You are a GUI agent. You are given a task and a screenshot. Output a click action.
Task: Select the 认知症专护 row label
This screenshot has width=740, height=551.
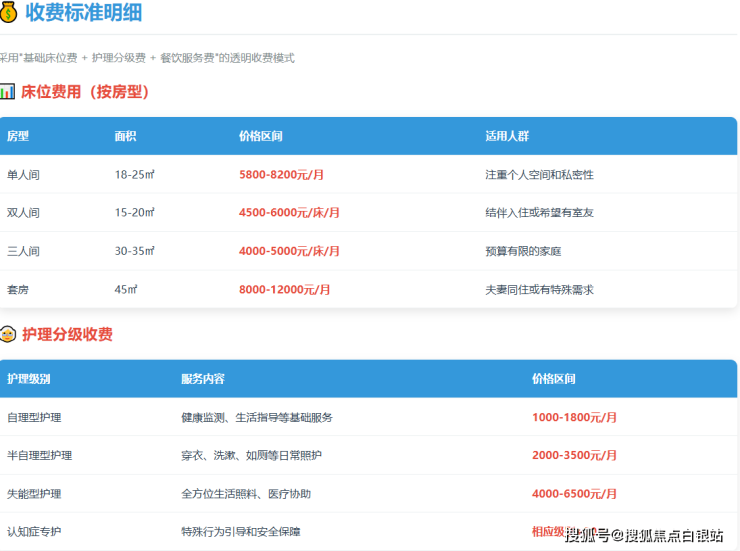click(x=34, y=532)
